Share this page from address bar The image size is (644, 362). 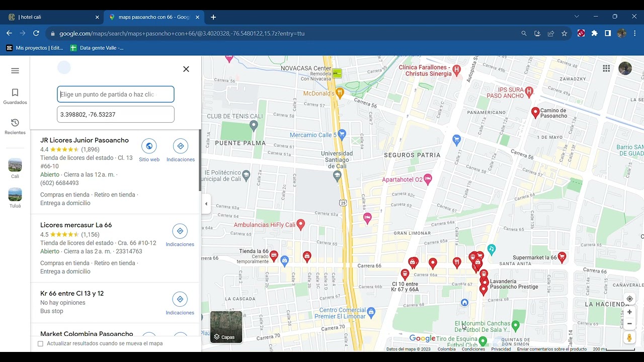tap(551, 33)
